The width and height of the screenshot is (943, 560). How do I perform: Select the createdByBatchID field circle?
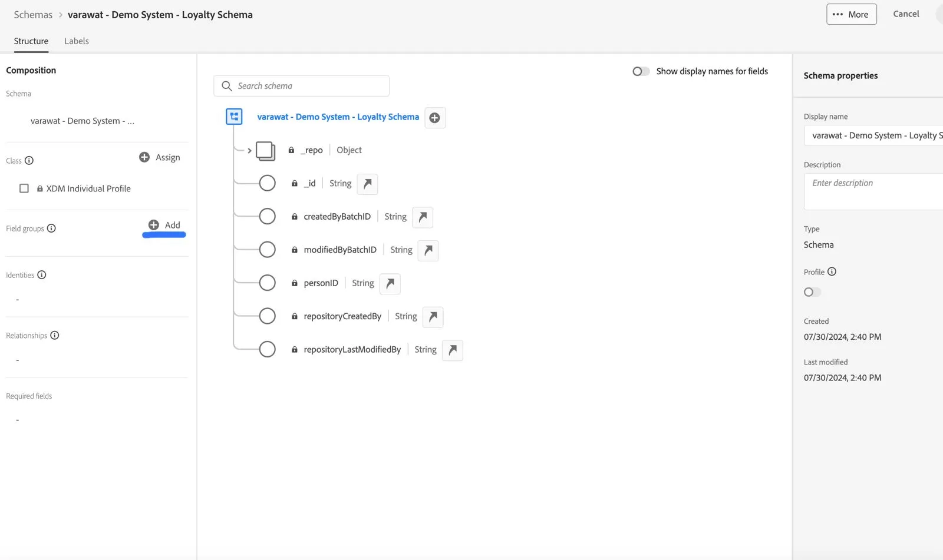(267, 217)
